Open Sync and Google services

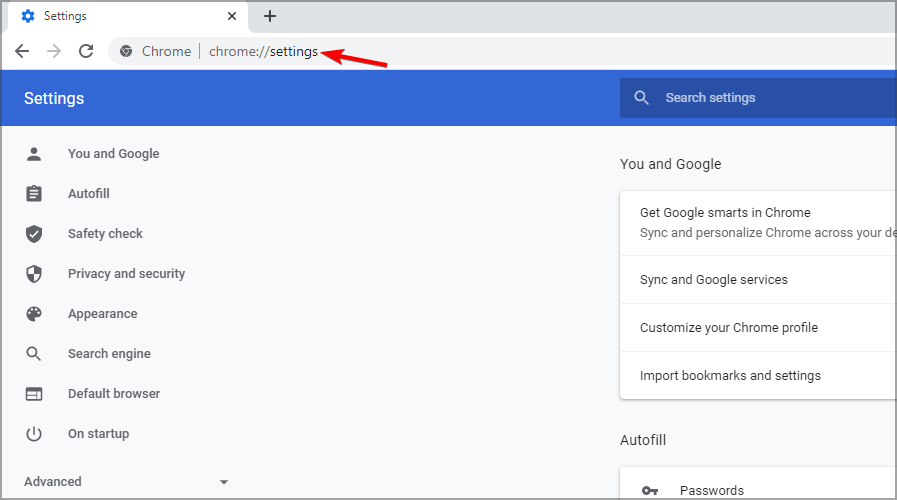(758, 280)
